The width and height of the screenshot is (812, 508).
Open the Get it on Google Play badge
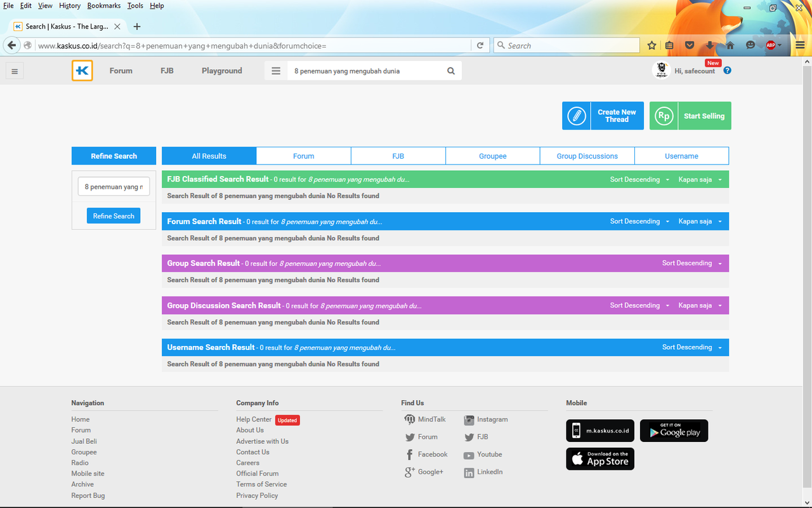[674, 431]
